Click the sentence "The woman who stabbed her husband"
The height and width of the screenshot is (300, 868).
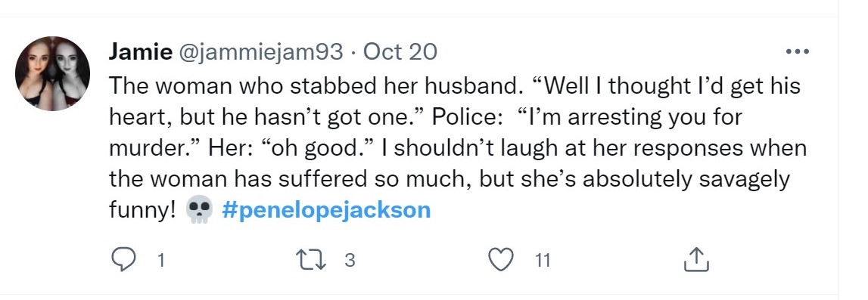tap(314, 86)
